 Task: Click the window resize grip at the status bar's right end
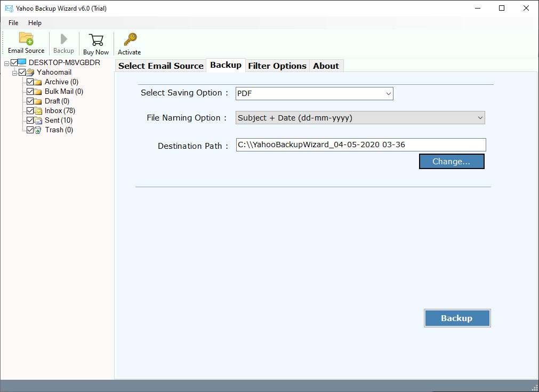pyautogui.click(x=535, y=388)
